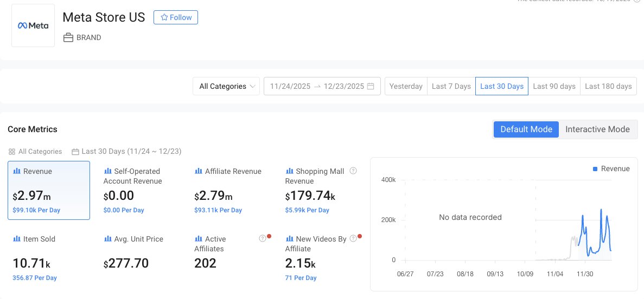The width and height of the screenshot is (644, 299).
Task: Click the $5.99k Per Day value
Action: (307, 210)
